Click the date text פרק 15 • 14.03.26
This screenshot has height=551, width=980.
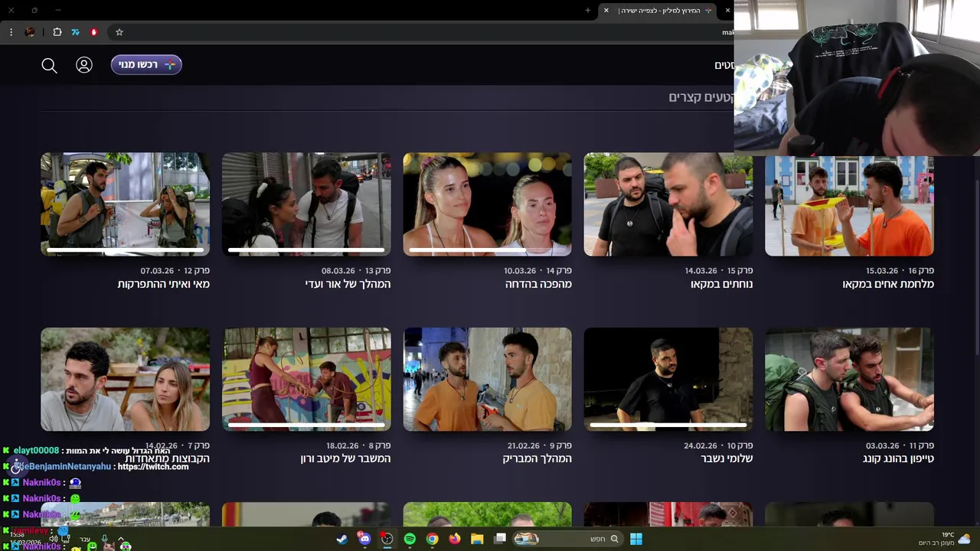[719, 270]
